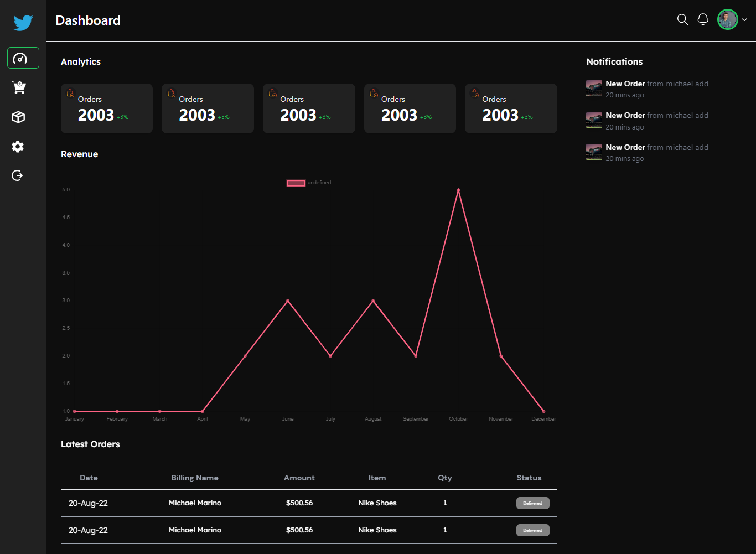This screenshot has height=554, width=756.
Task: Open the Settings gear icon
Action: [18, 146]
